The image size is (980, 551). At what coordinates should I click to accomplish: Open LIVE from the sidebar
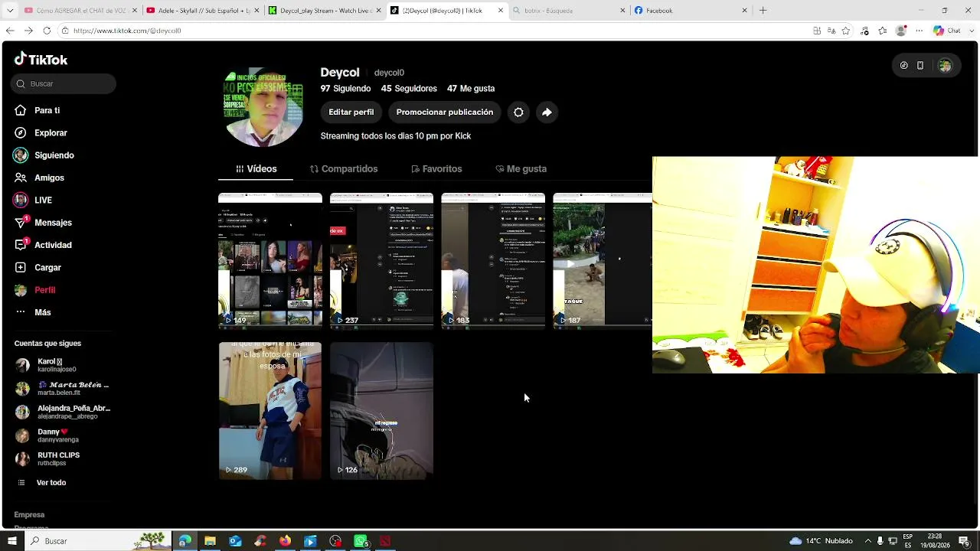(33, 200)
